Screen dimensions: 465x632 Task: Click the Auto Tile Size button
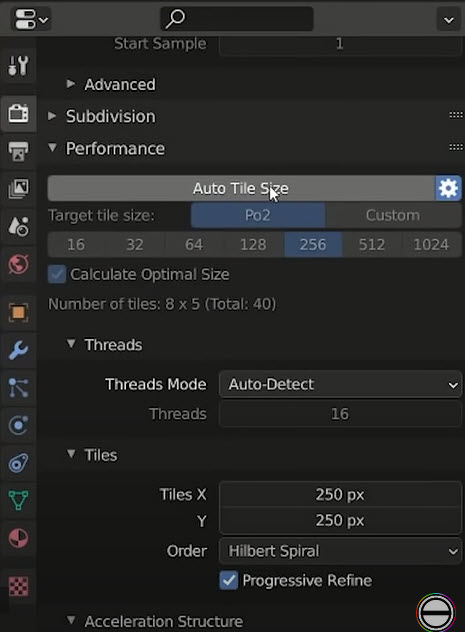[x=241, y=188]
